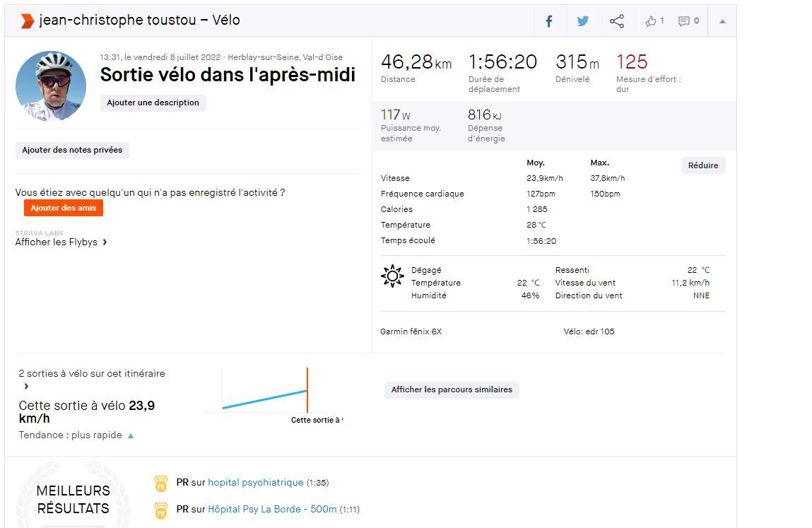The image size is (812, 528).
Task: Open athlete profile photo
Action: 51,86
